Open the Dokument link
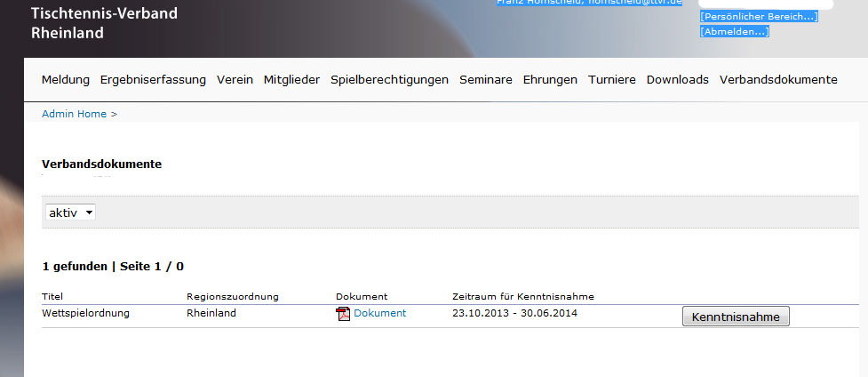This screenshot has width=868, height=377. click(379, 313)
